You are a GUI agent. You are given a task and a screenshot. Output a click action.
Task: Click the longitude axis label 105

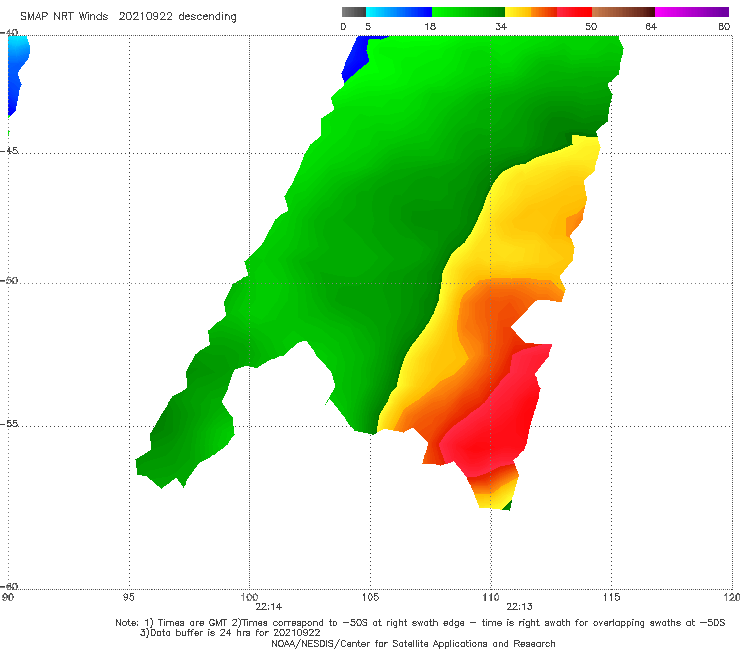click(370, 597)
